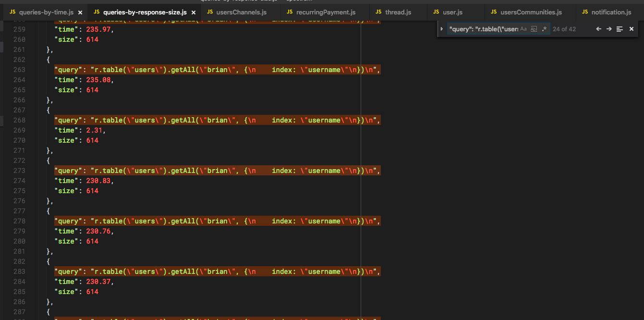Click JS file icon on thread.js tab
Screen dimensions: 644x320
[378, 12]
